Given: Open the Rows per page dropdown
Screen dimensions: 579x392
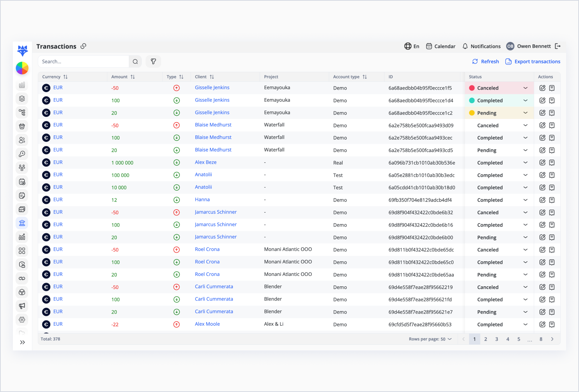Looking at the screenshot, I should click(430, 339).
